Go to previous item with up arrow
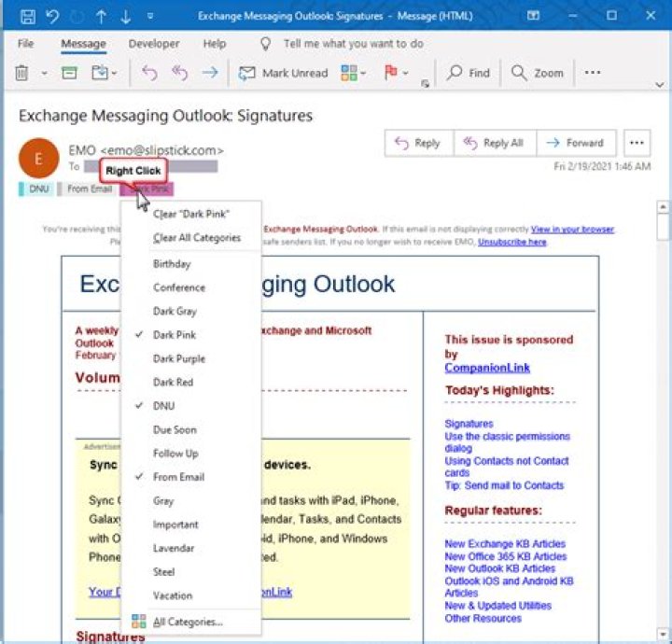This screenshot has height=644, width=672. click(101, 16)
